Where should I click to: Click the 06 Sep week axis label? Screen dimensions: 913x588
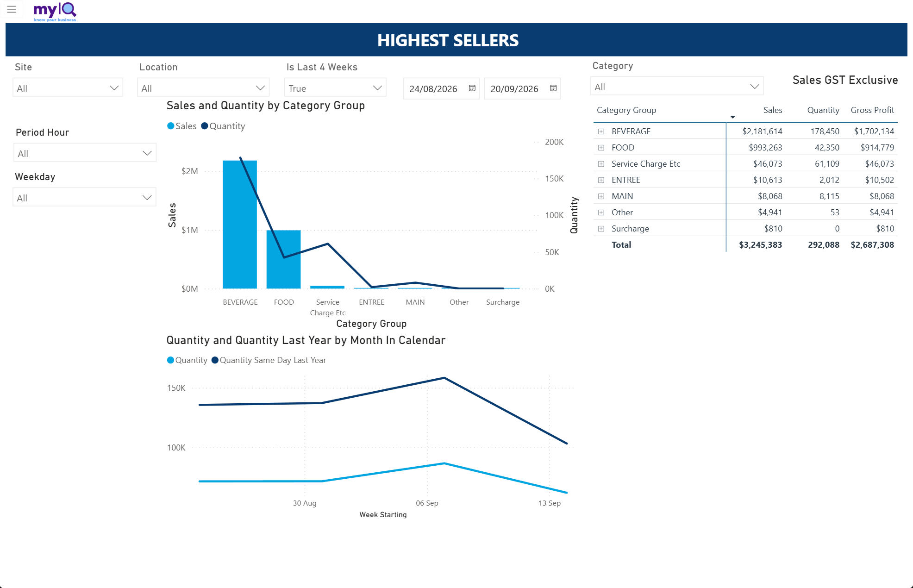[x=427, y=503]
